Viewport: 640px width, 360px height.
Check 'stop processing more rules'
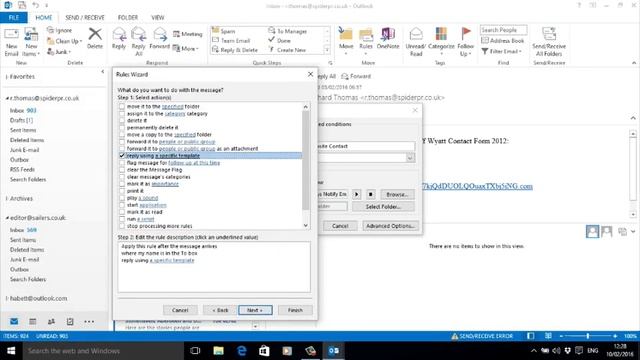122,226
